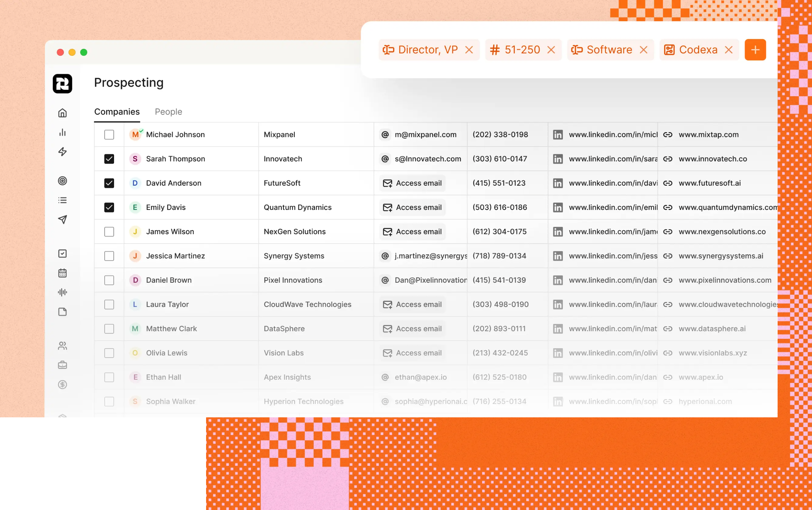Viewport: 812px width, 510px height.
Task: Click website link icon in Sarah Thompson row
Action: coord(667,159)
